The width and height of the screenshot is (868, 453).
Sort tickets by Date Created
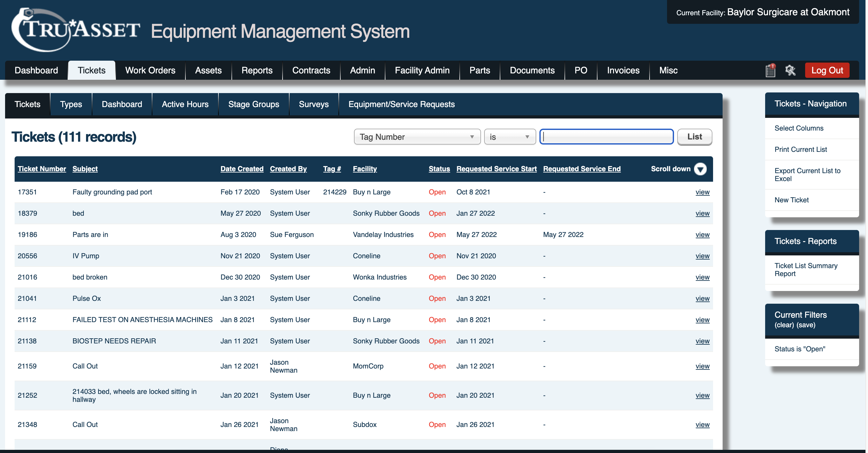coord(242,169)
